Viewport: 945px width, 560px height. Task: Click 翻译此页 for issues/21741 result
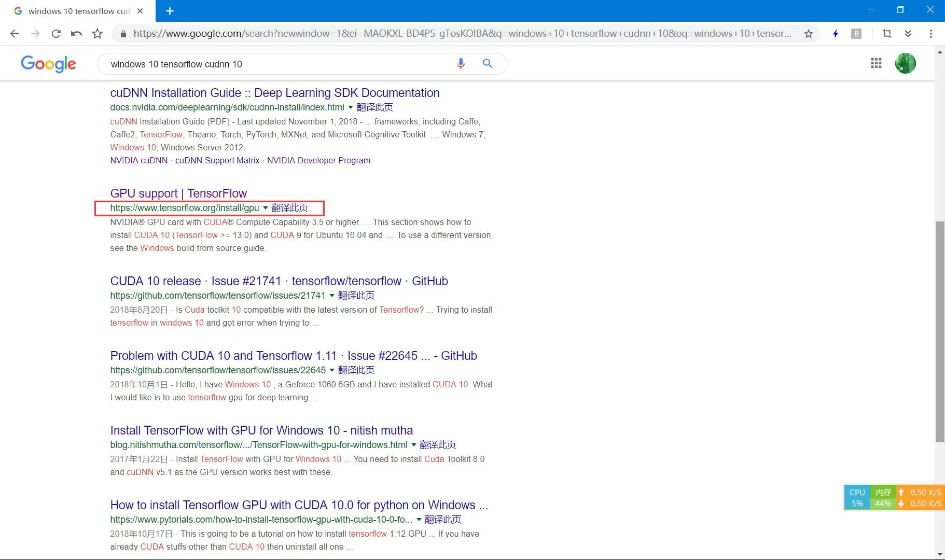pos(356,296)
